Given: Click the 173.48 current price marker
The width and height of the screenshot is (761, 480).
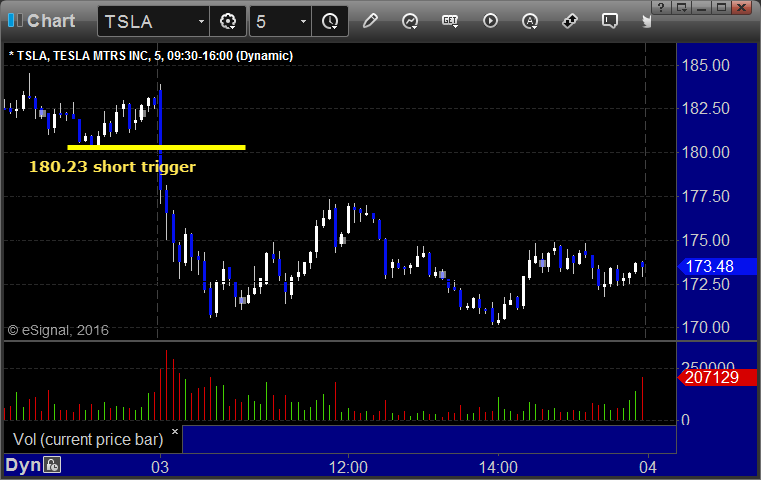Looking at the screenshot, I should [x=717, y=266].
